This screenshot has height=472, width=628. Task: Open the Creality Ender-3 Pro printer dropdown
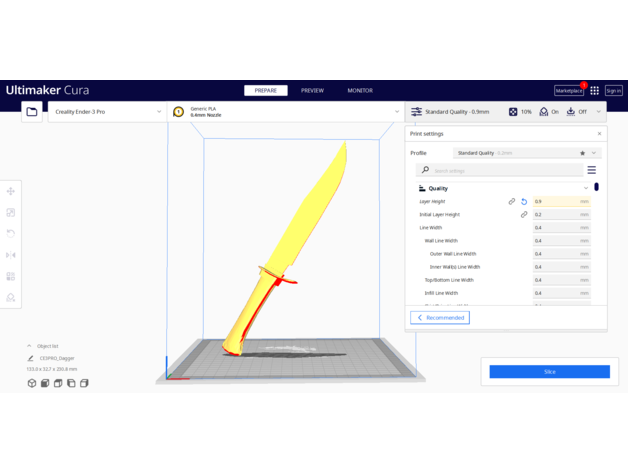pos(106,112)
